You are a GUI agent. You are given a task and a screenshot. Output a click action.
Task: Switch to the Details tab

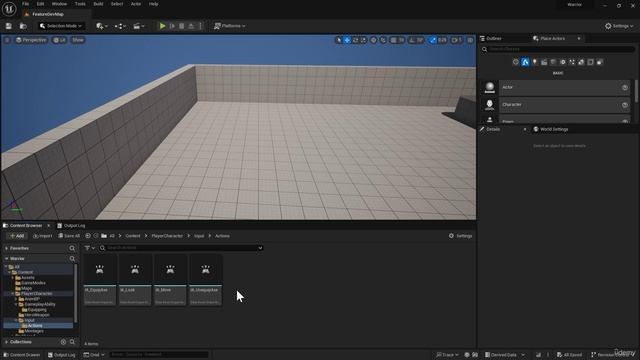click(x=493, y=129)
